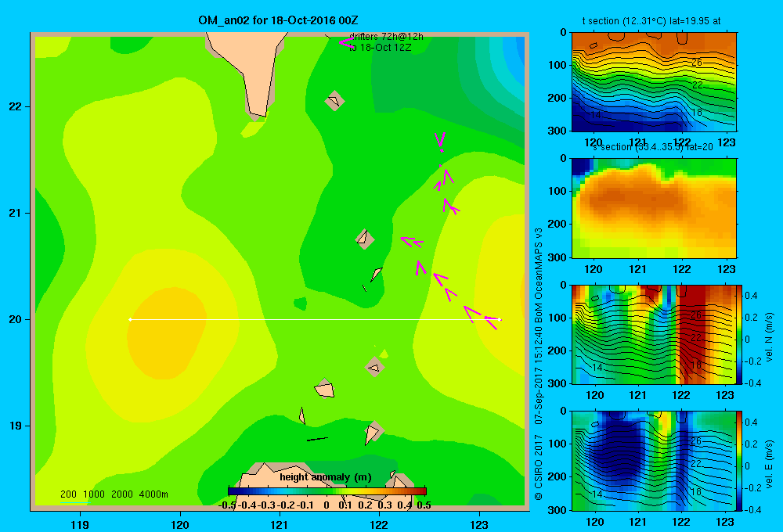Click the "200" depth contour legend label
Screen dimensions: 783x532
tap(68, 494)
